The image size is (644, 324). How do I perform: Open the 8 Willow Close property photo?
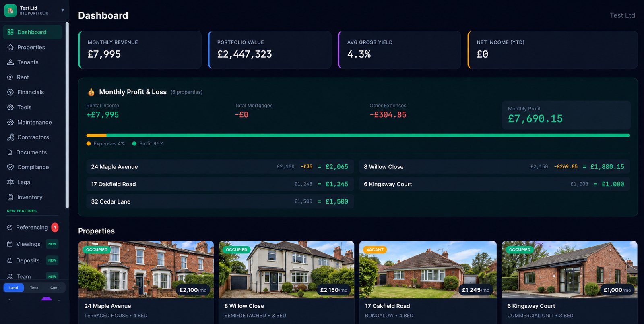[287, 270]
